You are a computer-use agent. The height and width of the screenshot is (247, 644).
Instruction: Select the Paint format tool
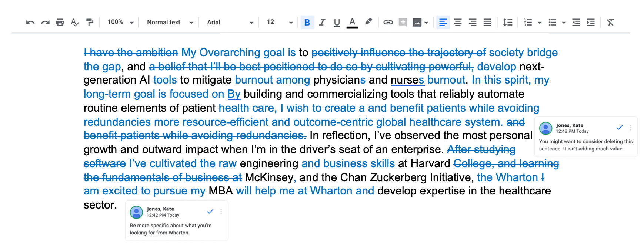point(90,23)
